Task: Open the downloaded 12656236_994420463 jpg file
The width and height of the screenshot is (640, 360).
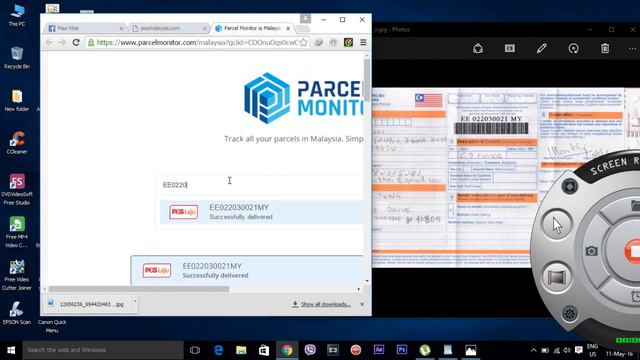Action: tap(87, 304)
